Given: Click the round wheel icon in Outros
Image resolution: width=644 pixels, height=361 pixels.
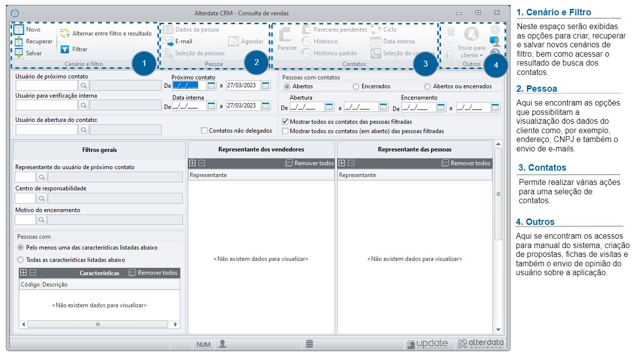Looking at the screenshot, I should tap(495, 30).
